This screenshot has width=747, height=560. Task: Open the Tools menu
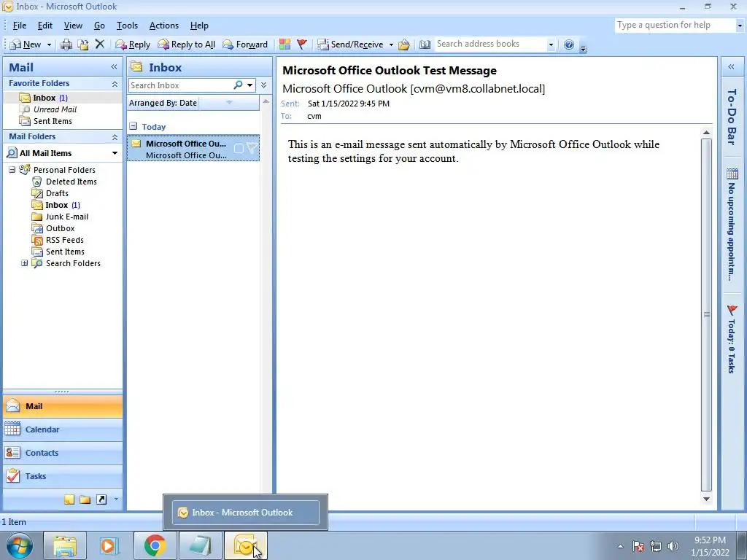tap(127, 26)
